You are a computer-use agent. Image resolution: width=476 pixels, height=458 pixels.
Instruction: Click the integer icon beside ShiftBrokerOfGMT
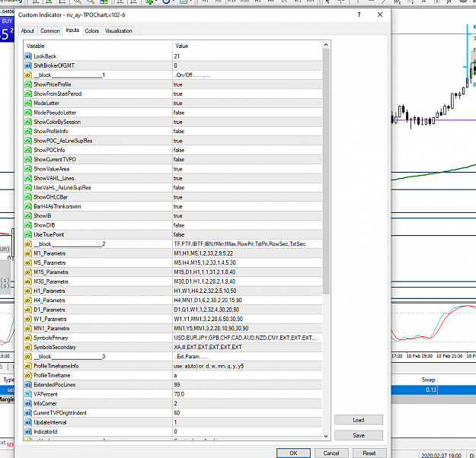click(28, 66)
